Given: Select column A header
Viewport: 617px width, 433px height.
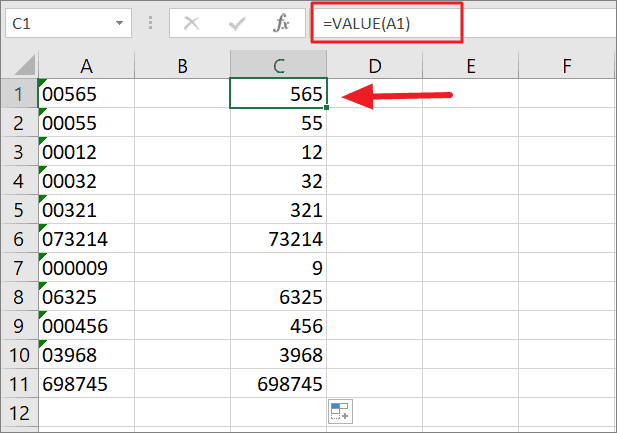Looking at the screenshot, I should 86,65.
